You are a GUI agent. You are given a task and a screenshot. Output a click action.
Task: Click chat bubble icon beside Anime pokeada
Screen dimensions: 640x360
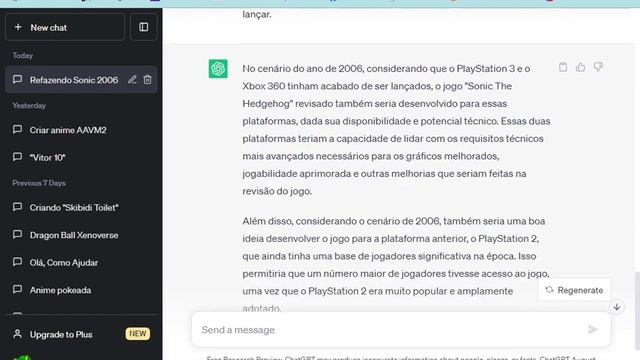(18, 289)
